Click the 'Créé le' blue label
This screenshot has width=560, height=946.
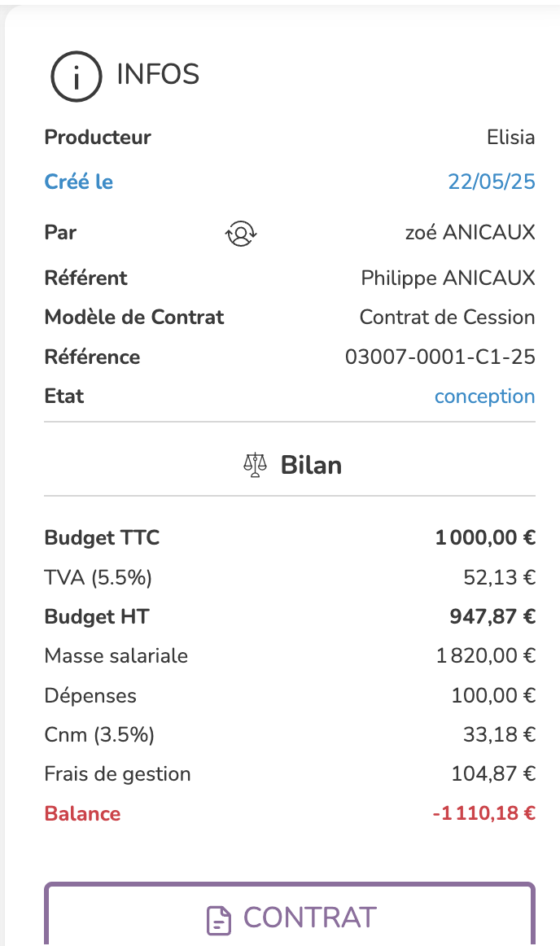[x=79, y=182]
